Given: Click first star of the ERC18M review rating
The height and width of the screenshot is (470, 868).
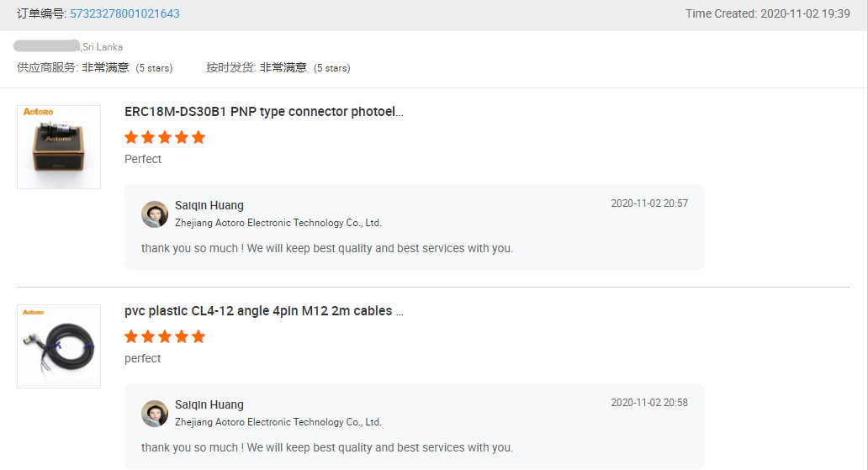Looking at the screenshot, I should pos(131,137).
